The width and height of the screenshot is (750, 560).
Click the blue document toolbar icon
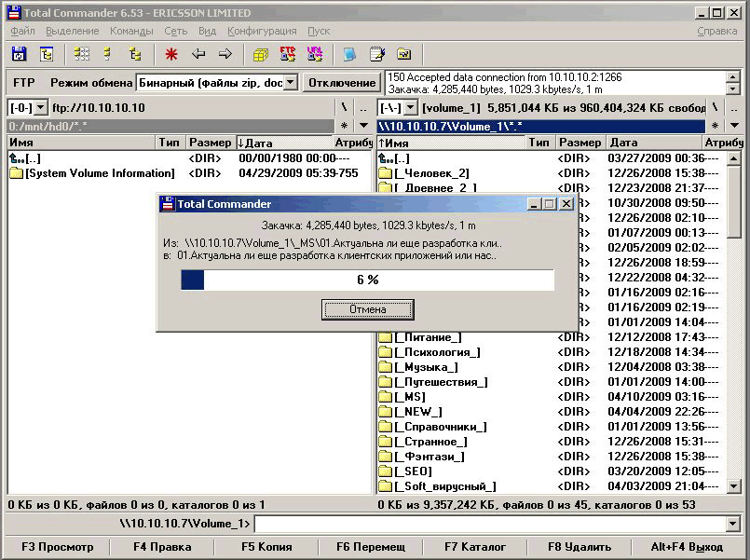click(350, 54)
